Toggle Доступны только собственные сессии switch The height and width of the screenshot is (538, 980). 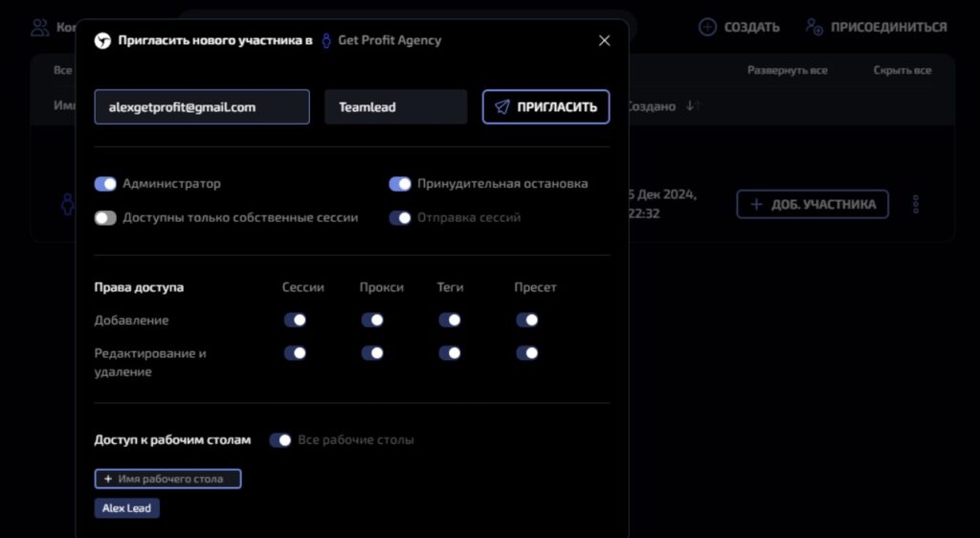coord(105,217)
